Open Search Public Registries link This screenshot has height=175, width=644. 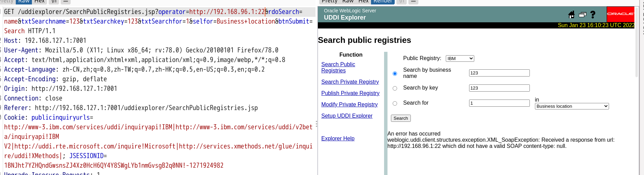[x=338, y=67]
